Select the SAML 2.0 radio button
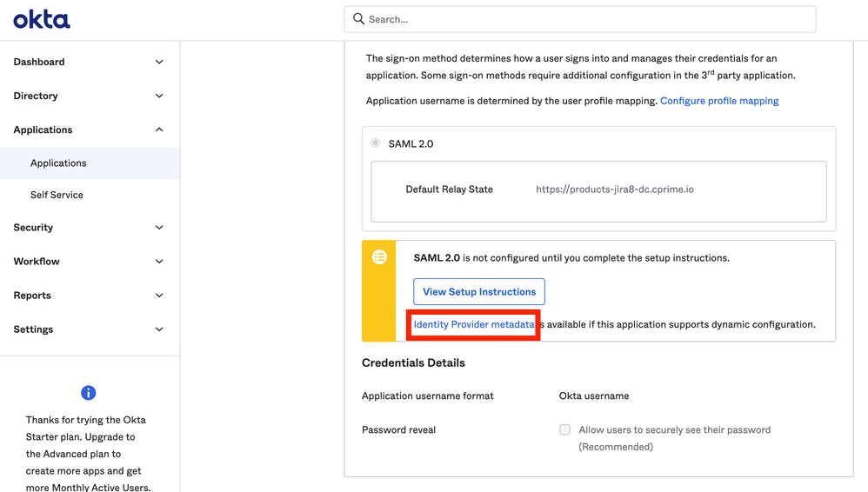Screen dimensions: 868x492 376,143
